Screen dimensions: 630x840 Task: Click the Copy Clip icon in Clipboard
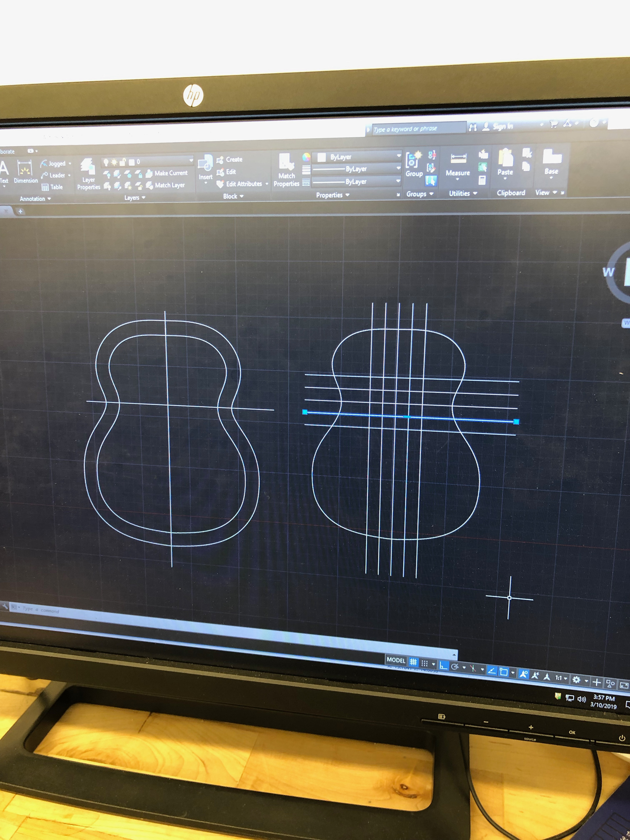tap(526, 166)
